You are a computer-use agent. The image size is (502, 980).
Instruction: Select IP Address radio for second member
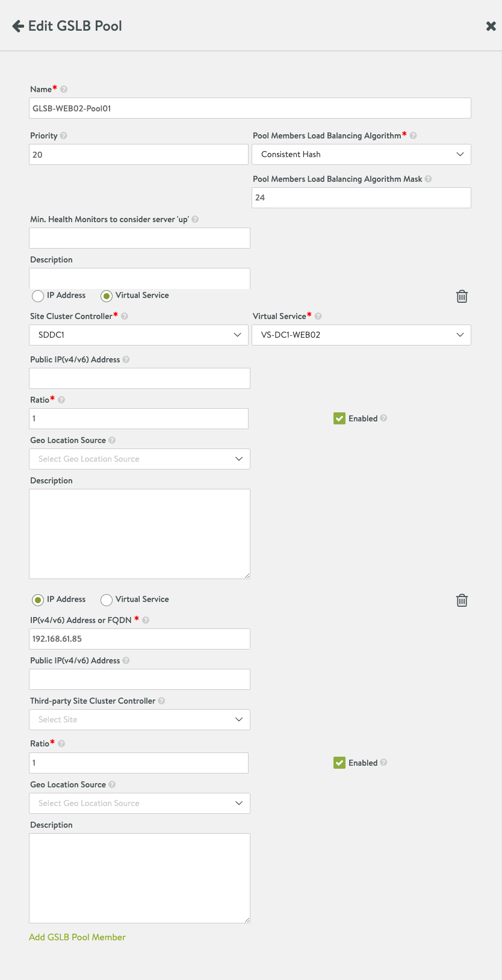[38, 600]
